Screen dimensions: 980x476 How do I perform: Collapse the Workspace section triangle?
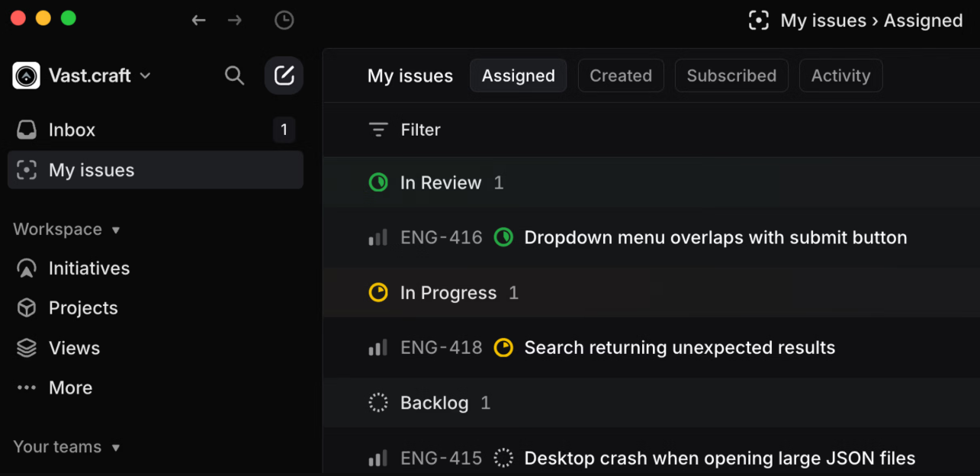point(114,229)
